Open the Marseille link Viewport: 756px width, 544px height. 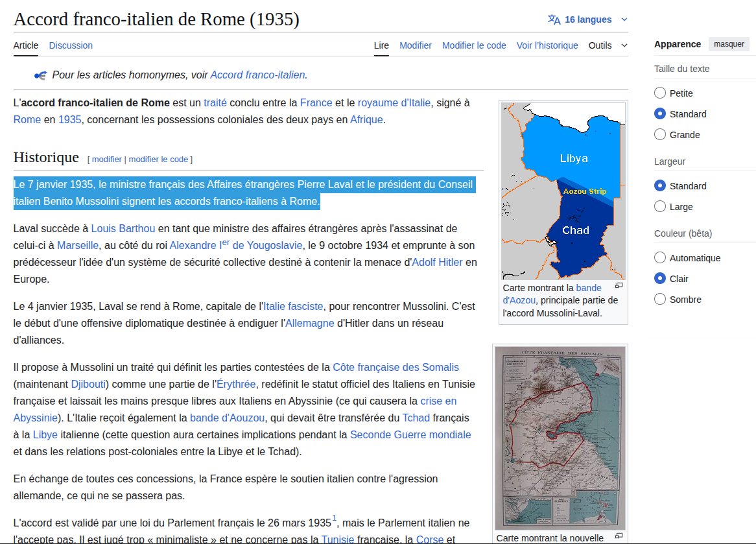tap(78, 246)
